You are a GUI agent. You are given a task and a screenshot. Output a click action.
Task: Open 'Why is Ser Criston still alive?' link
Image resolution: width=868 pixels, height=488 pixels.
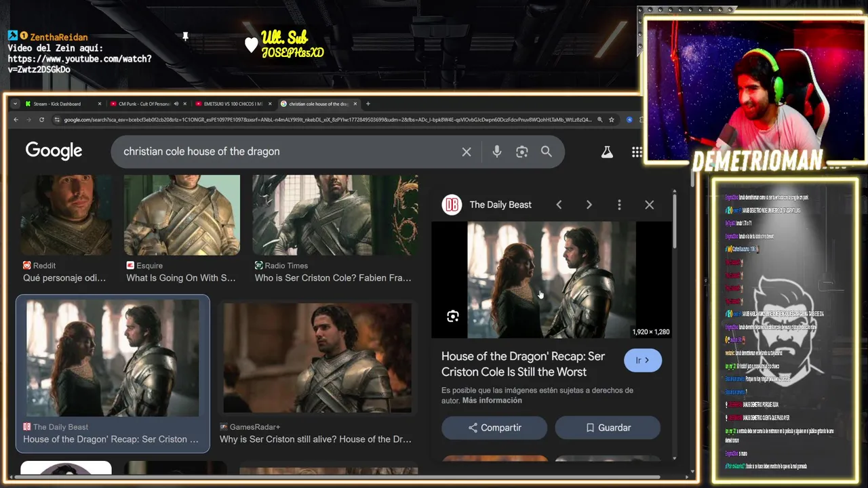(x=315, y=439)
